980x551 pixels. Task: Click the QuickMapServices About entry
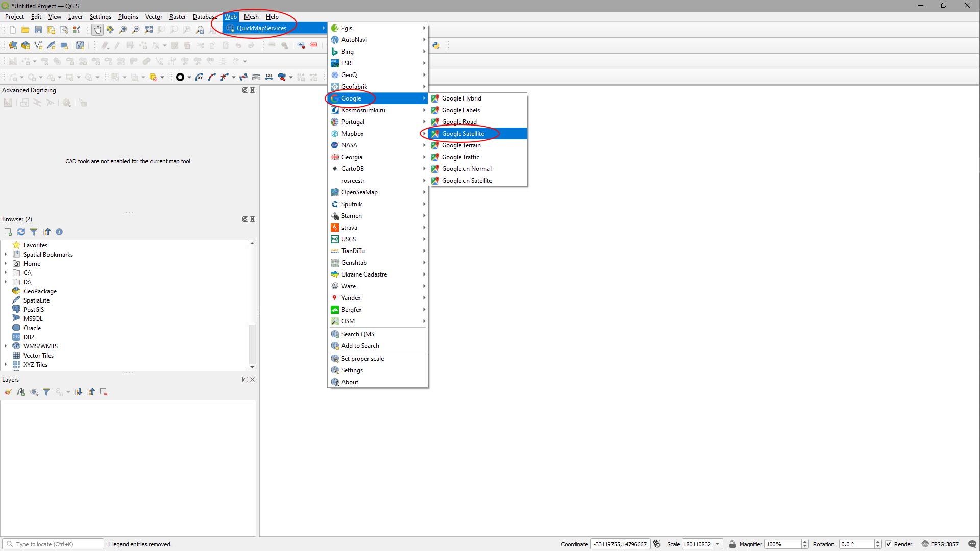click(378, 382)
